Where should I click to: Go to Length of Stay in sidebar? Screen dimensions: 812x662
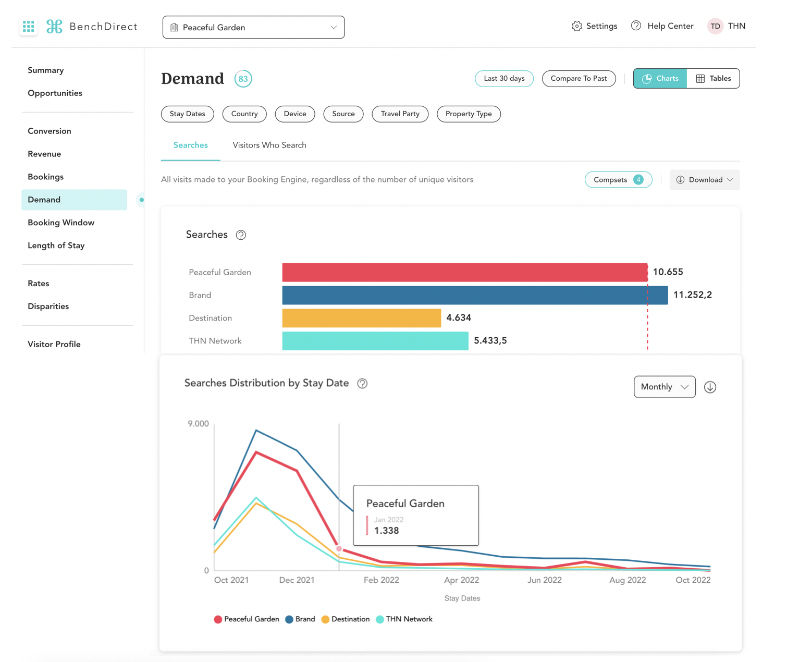56,246
